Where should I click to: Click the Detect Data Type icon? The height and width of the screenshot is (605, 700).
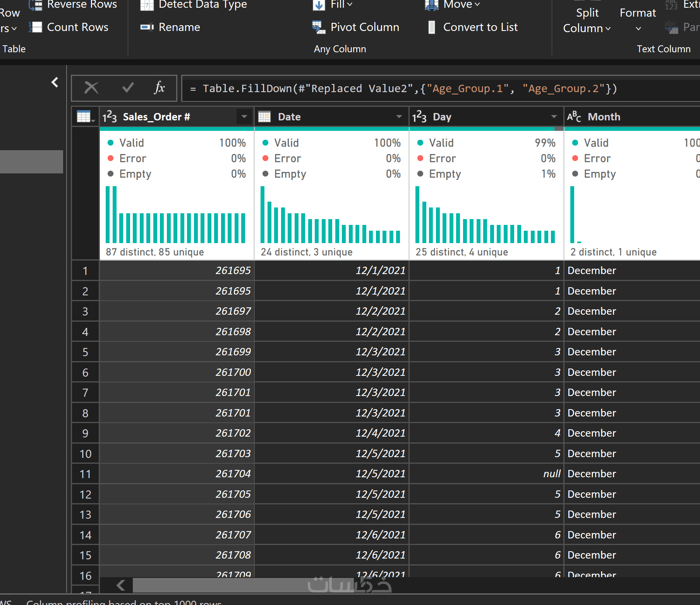pos(147,5)
